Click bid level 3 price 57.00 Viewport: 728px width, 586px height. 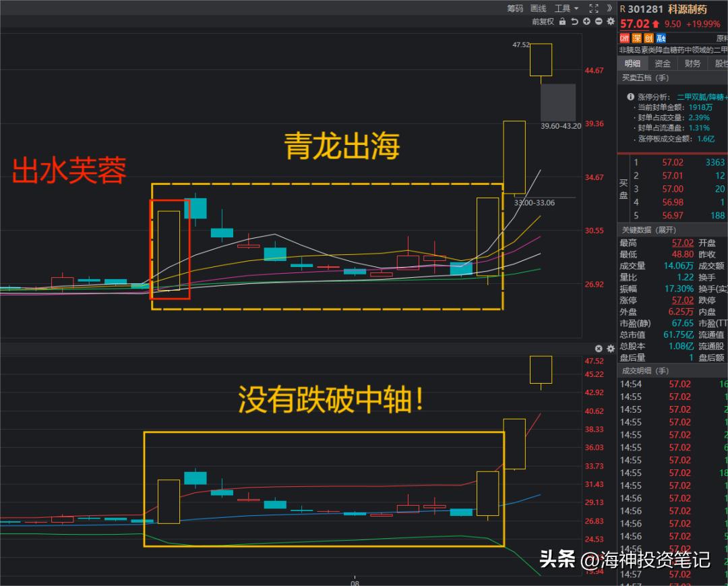pyautogui.click(x=673, y=189)
